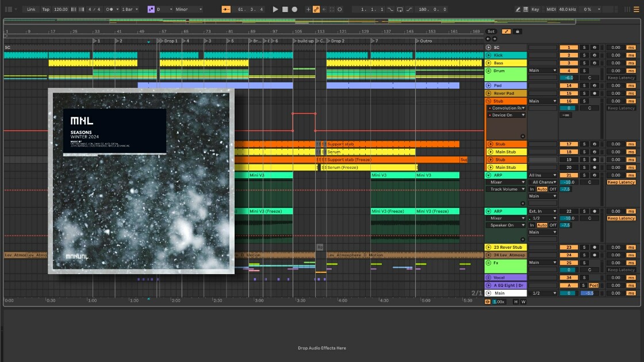Open the quantization 1 Bar dropdown
The width and height of the screenshot is (644, 362).
tap(129, 9)
